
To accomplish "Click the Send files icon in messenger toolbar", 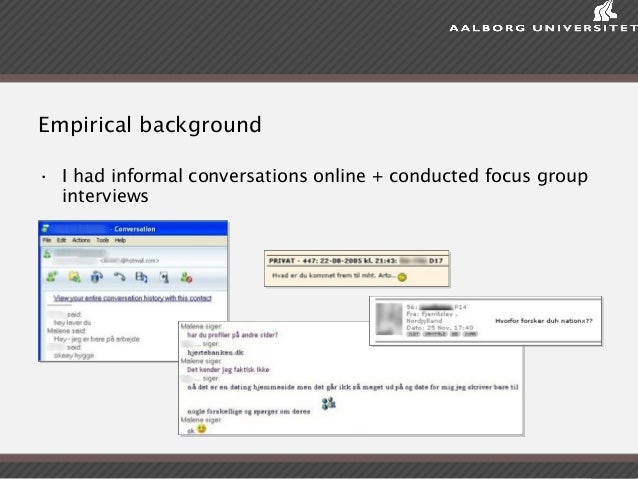I will click(74, 277).
